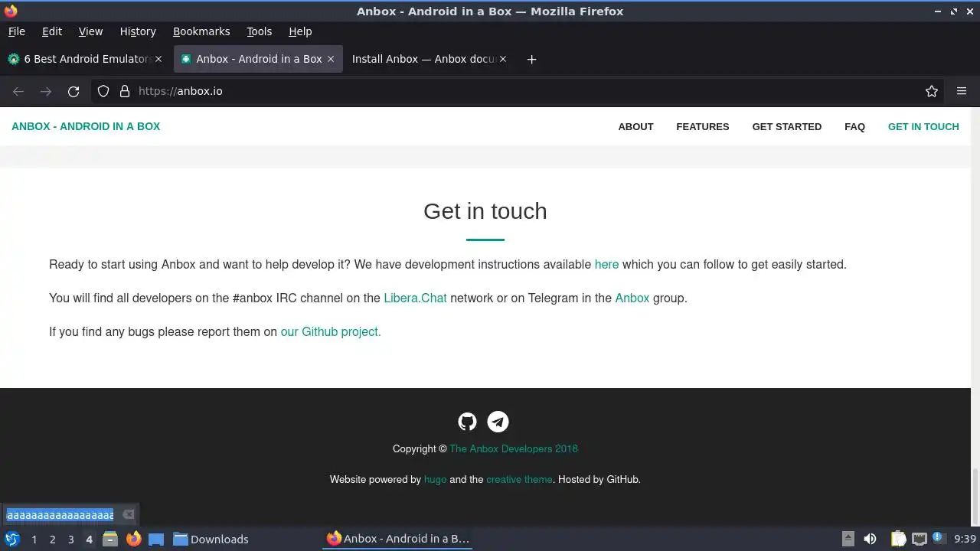
Task: Focus the Anbox Firefox window taskbar button
Action: 398,539
